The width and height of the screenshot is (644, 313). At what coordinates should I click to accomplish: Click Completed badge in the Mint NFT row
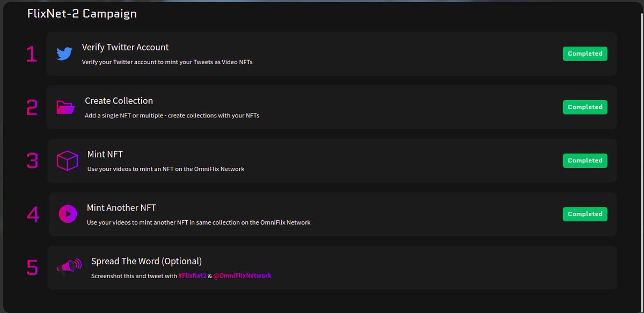pyautogui.click(x=585, y=161)
